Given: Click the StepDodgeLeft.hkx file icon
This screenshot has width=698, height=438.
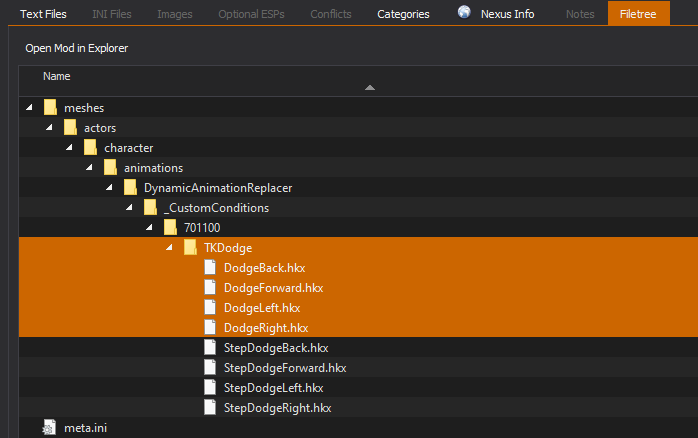Looking at the screenshot, I should pyautogui.click(x=210, y=387).
